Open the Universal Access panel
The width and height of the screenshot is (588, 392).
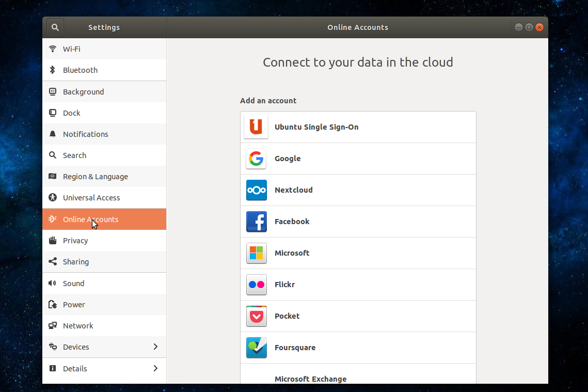(104, 197)
